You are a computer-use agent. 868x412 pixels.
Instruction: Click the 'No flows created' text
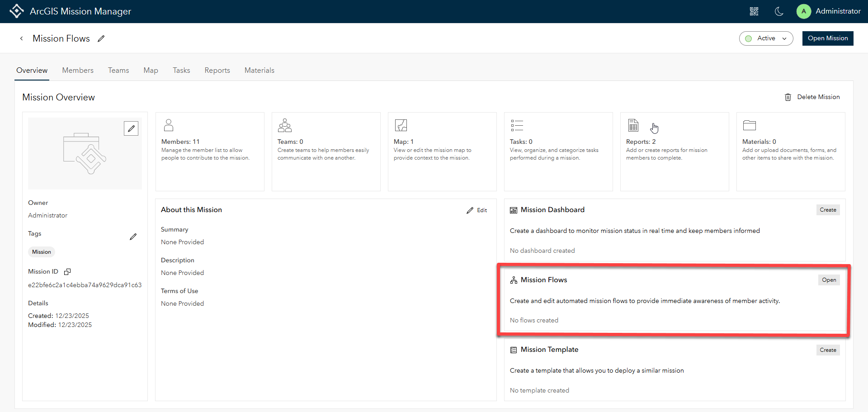tap(534, 320)
